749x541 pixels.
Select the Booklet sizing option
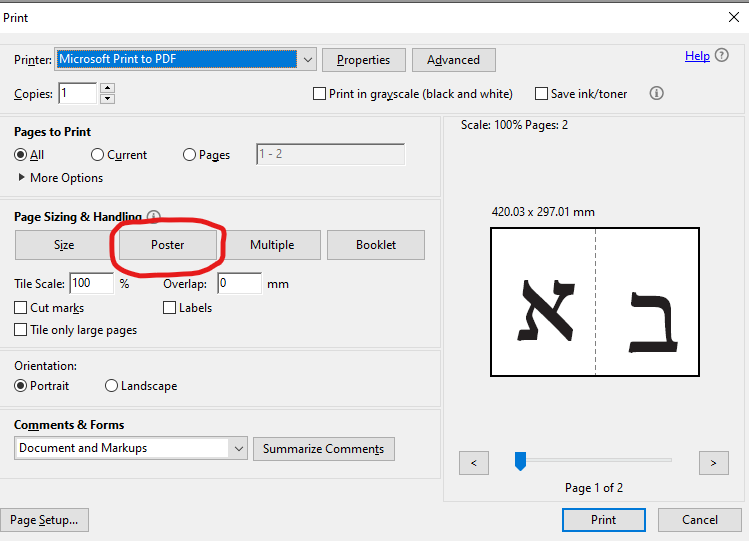(x=376, y=245)
